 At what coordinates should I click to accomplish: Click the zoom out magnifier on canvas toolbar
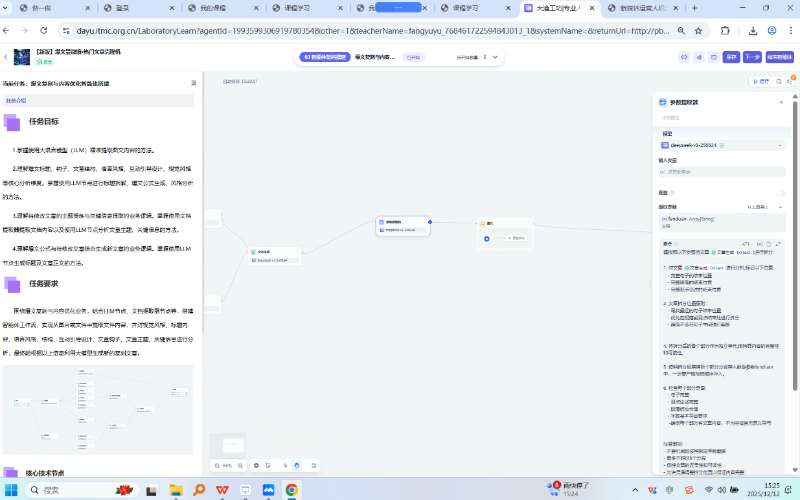pos(216,465)
